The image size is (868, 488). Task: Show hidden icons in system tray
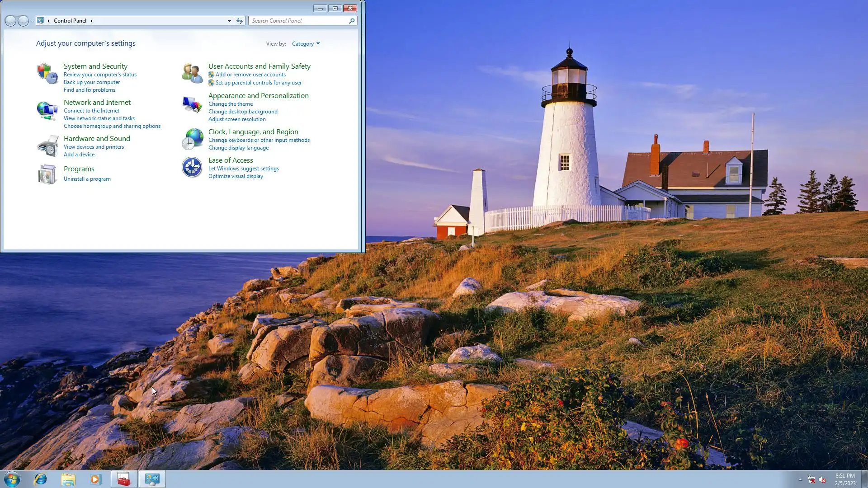tap(800, 479)
